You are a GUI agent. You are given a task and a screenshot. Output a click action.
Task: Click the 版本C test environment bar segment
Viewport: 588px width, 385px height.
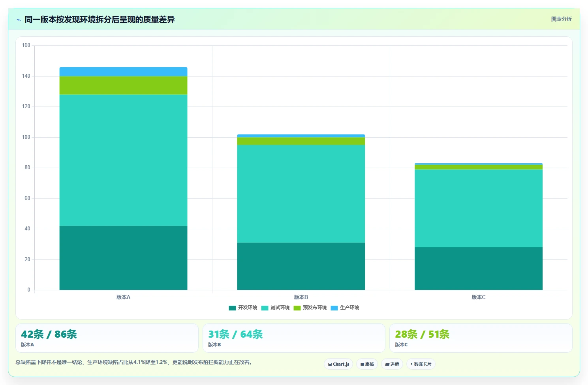pos(479,208)
